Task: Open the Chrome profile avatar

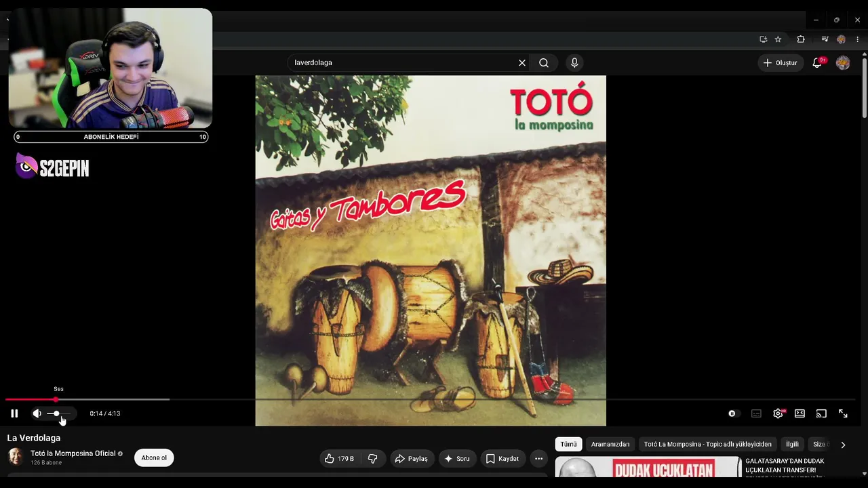Action: click(x=842, y=39)
